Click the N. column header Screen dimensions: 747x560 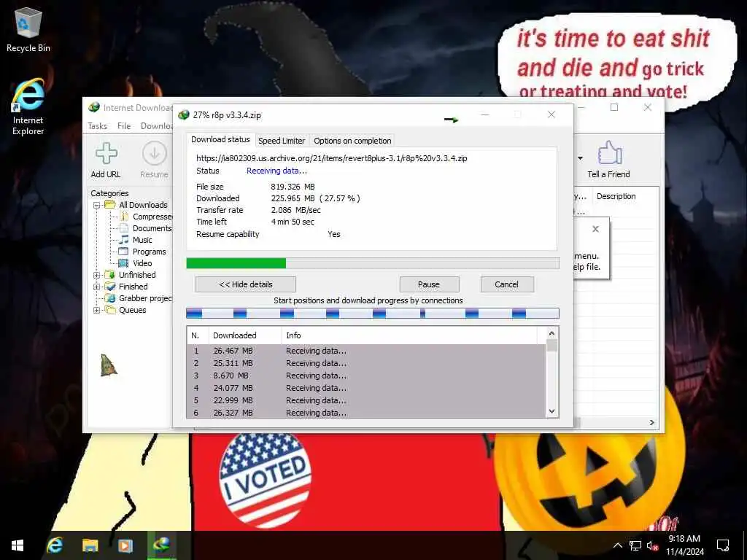point(198,335)
